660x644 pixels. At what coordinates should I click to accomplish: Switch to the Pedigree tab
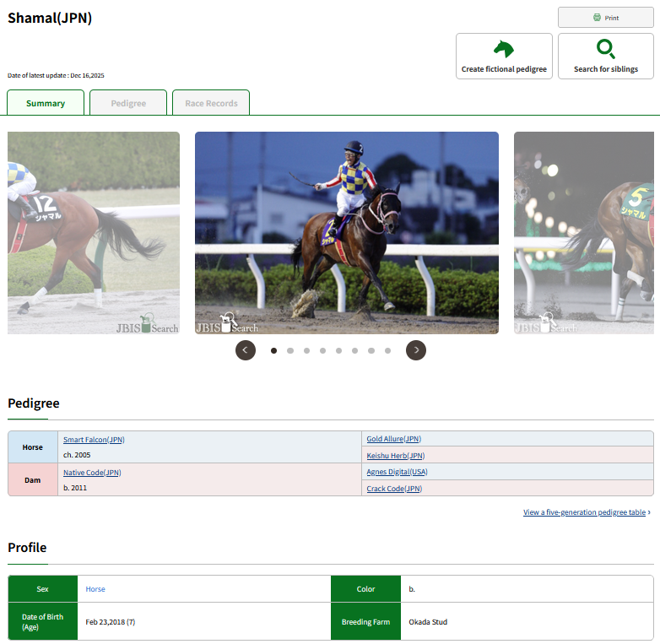tap(128, 102)
